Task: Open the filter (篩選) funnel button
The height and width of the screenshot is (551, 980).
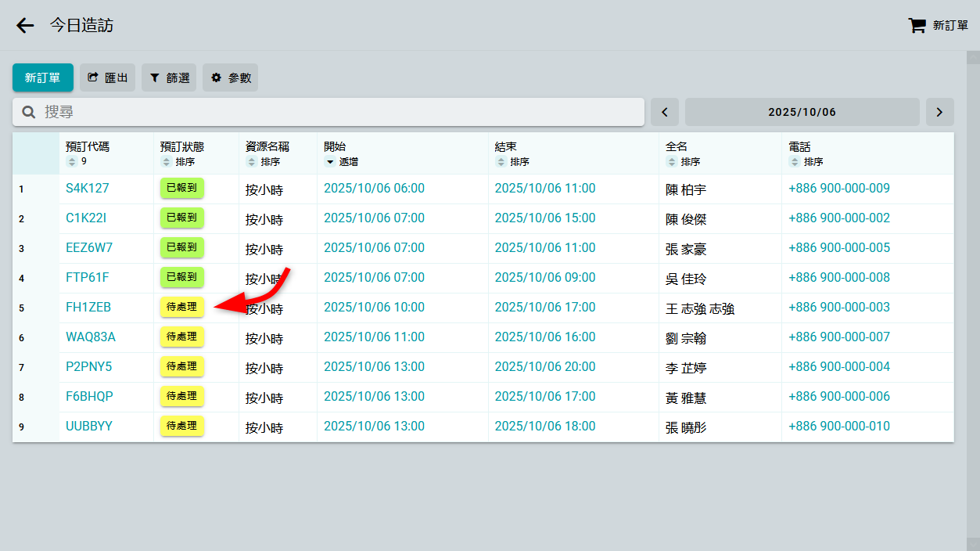Action: pos(169,77)
